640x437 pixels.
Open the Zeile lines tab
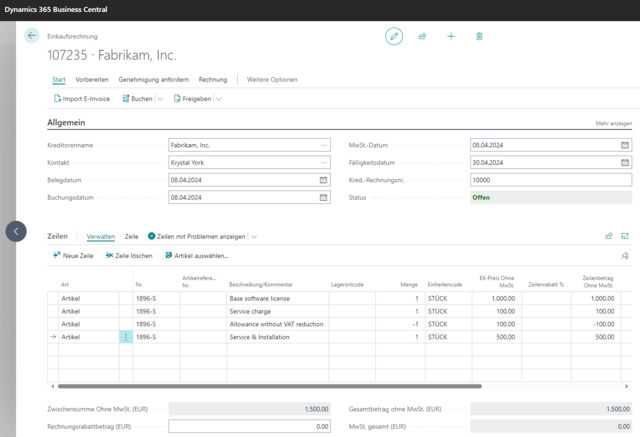tap(131, 237)
